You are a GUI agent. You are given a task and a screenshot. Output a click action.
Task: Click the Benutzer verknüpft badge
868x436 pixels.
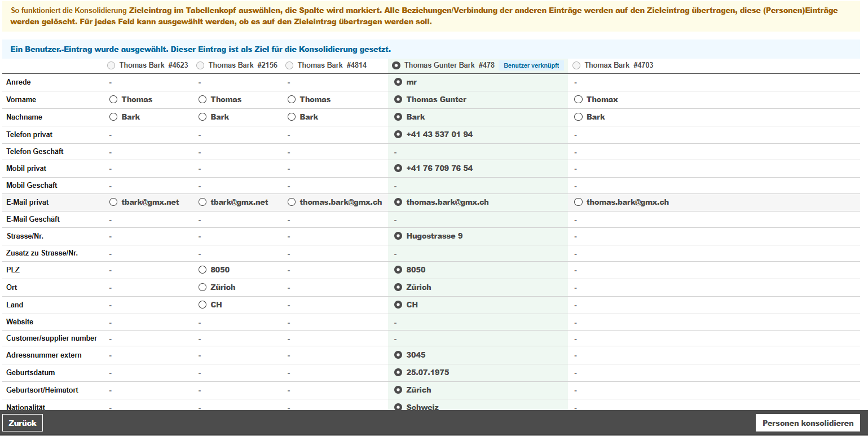coord(531,65)
